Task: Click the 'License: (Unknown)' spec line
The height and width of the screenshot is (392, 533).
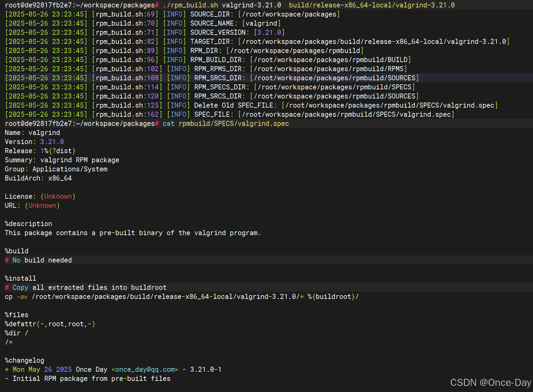Action: click(x=40, y=196)
